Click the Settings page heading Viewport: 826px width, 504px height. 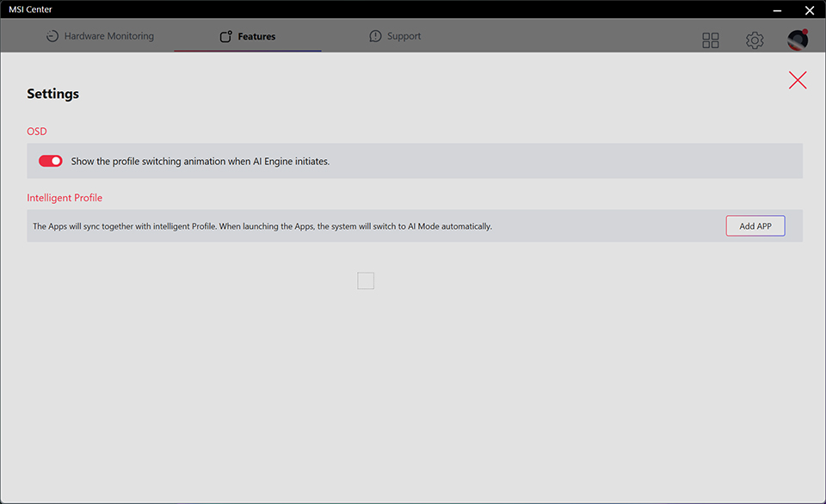[52, 94]
